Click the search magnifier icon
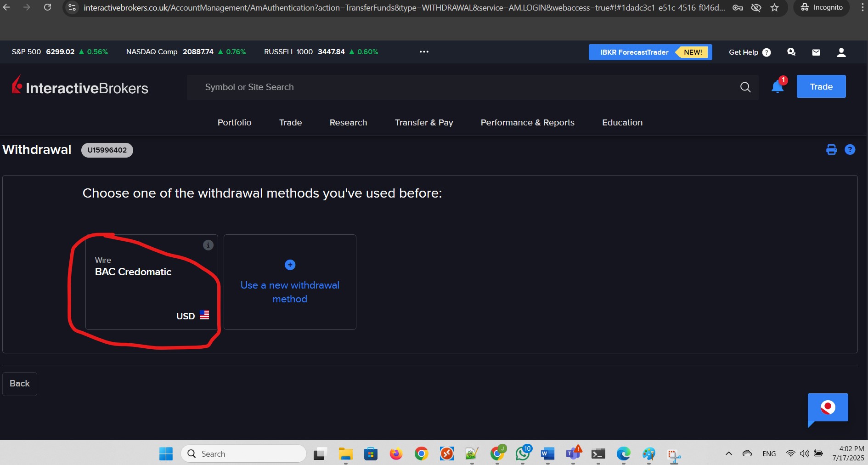 (x=745, y=87)
